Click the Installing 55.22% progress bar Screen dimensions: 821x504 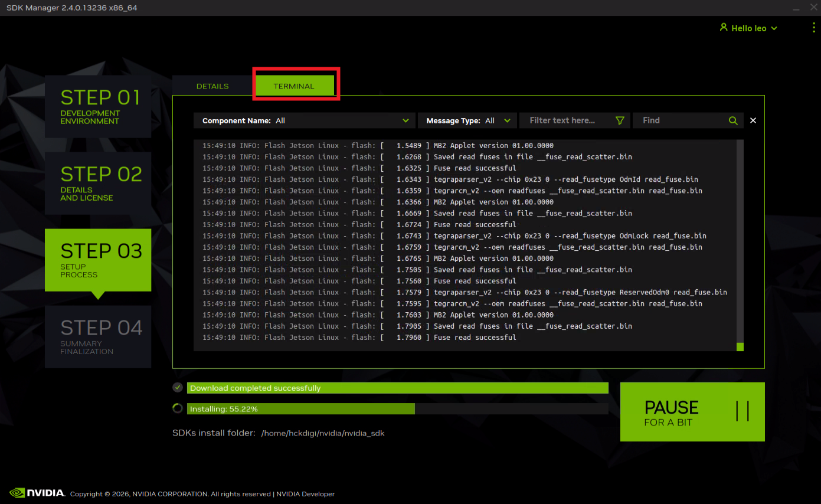pos(398,408)
